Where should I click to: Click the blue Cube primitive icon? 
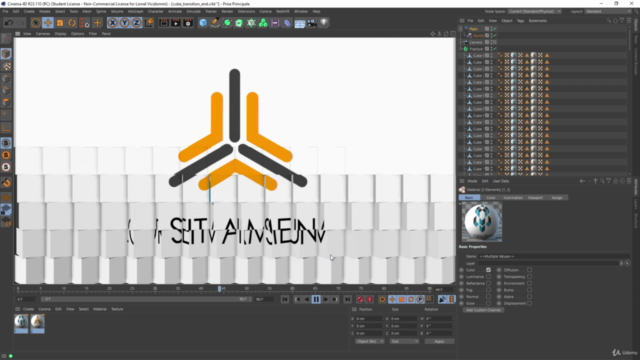click(x=203, y=23)
